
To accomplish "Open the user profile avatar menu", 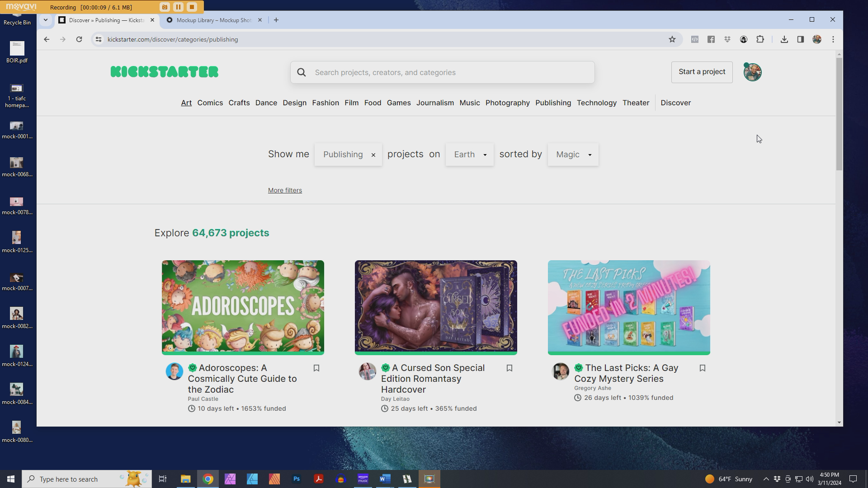I will 753,72.
